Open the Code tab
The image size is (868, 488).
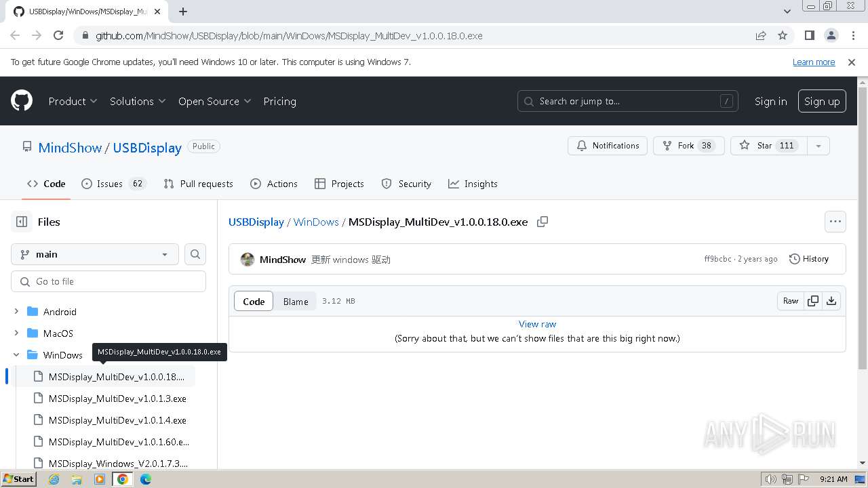click(x=46, y=184)
